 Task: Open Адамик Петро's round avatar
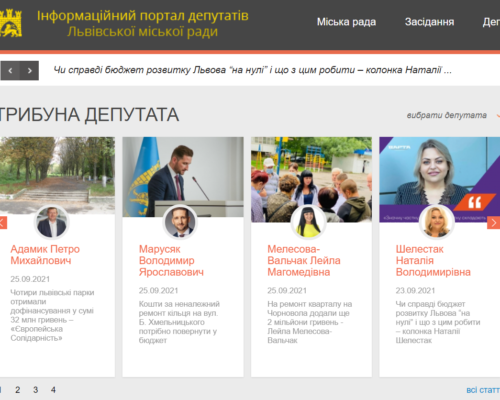coord(52,222)
